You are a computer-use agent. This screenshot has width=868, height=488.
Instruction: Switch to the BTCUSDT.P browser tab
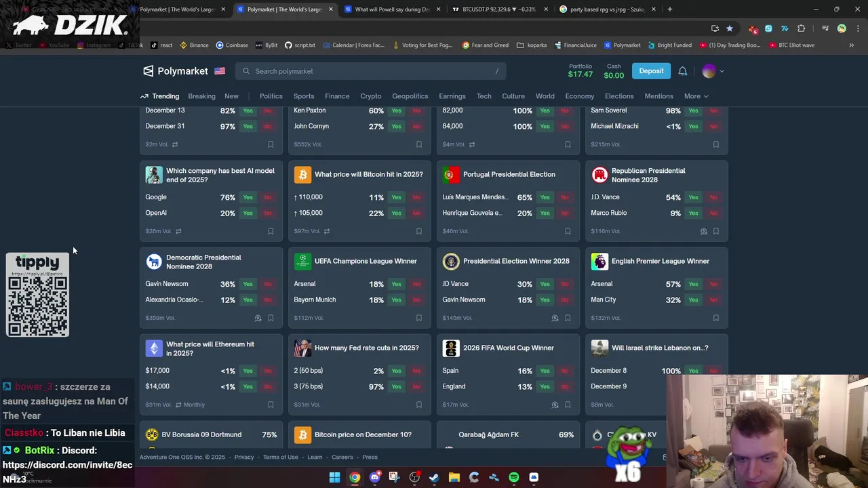pos(498,9)
